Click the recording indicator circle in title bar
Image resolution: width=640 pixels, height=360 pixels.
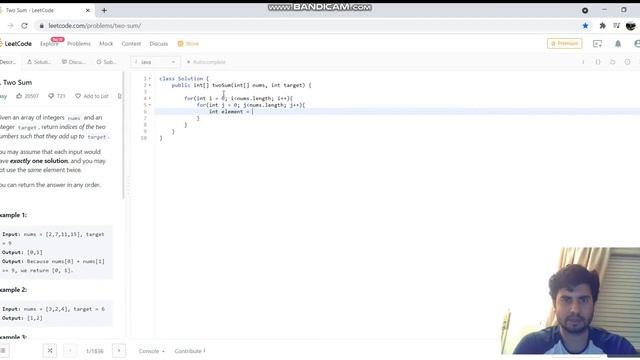click(585, 11)
